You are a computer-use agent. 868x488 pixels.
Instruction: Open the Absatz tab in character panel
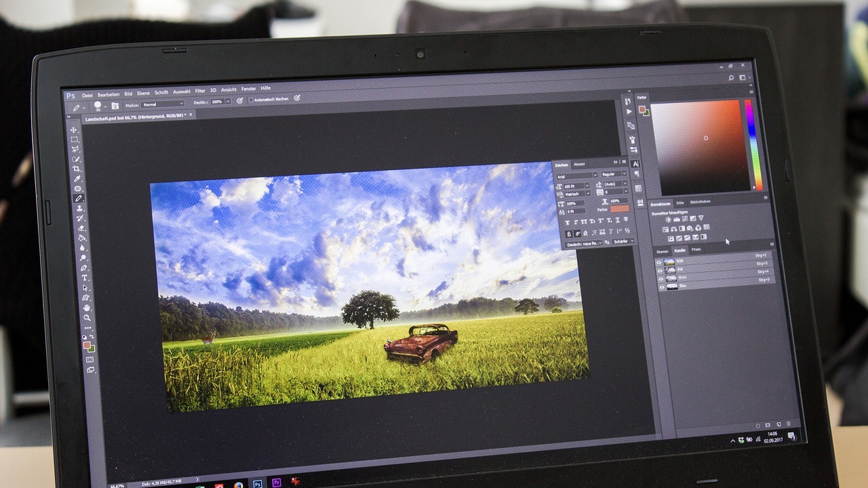(x=579, y=164)
